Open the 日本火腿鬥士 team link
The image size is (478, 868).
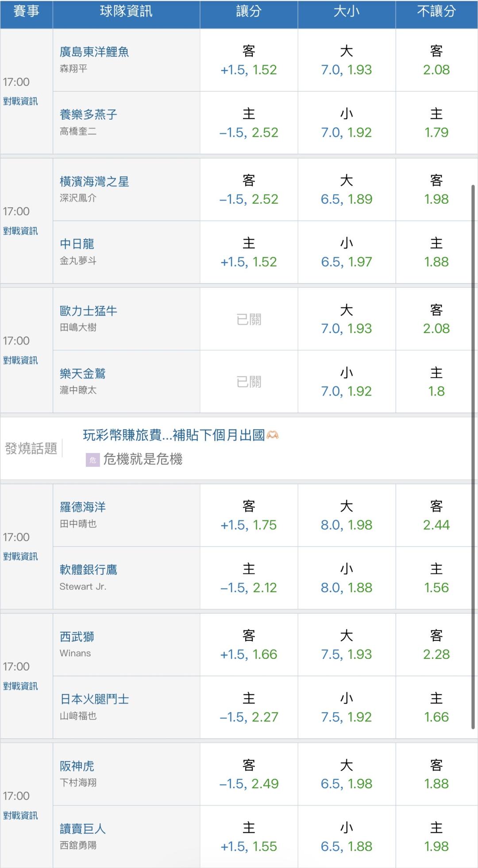click(x=94, y=699)
